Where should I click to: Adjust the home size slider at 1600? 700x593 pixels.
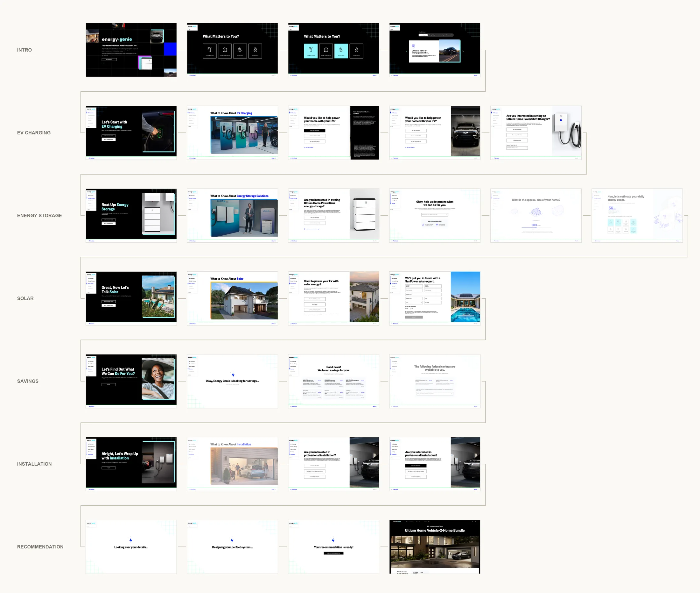[536, 228]
